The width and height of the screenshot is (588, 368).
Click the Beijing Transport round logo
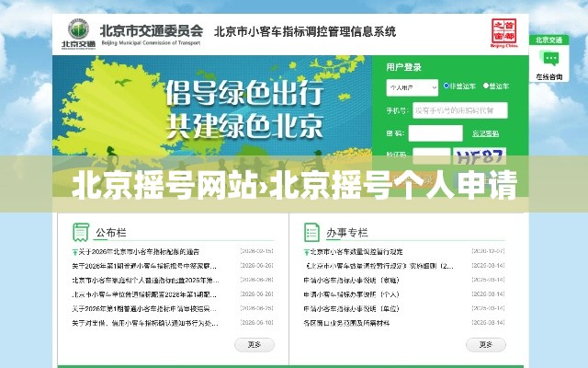click(x=78, y=29)
